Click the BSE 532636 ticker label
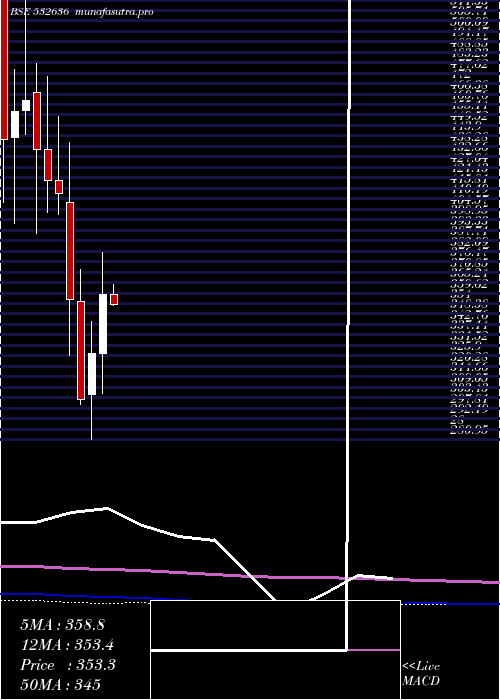Viewport: 500px width, 700px height. (x=39, y=12)
